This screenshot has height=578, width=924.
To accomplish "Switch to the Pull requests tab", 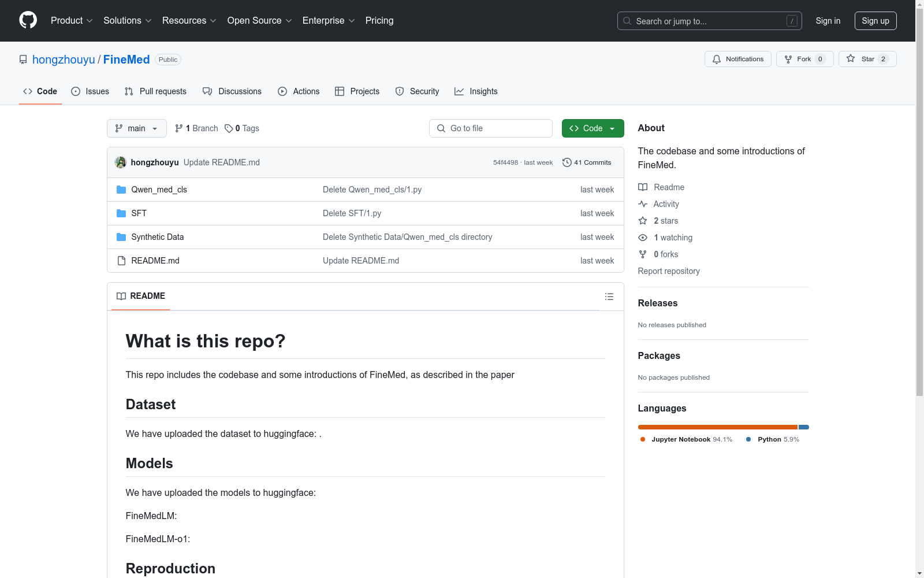I will click(155, 91).
